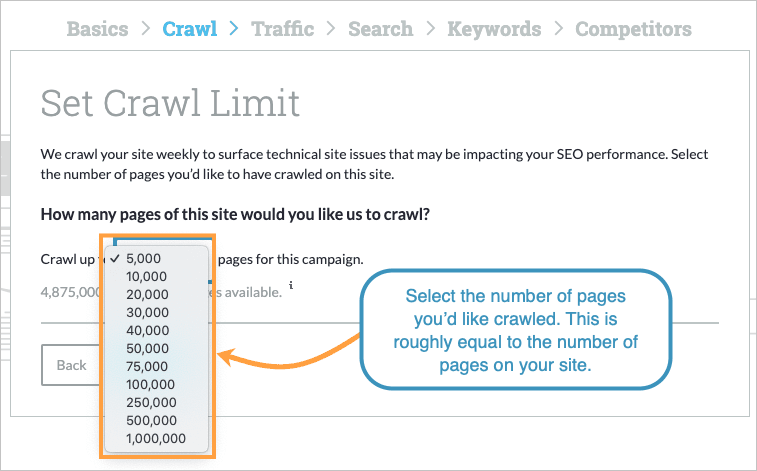Jump to the Search step

tap(380, 28)
